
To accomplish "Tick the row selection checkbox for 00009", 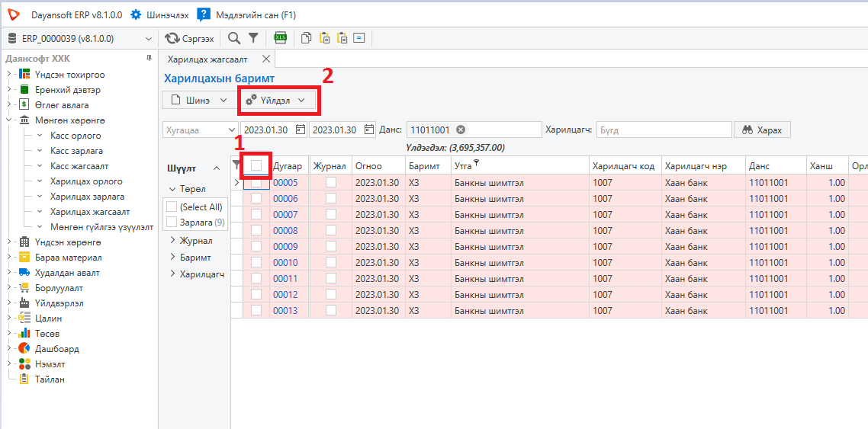I will point(256,247).
